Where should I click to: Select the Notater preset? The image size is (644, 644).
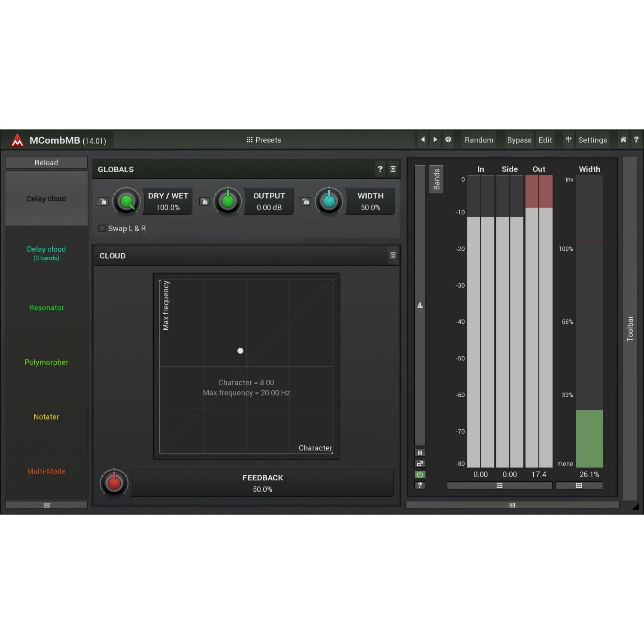pos(46,417)
